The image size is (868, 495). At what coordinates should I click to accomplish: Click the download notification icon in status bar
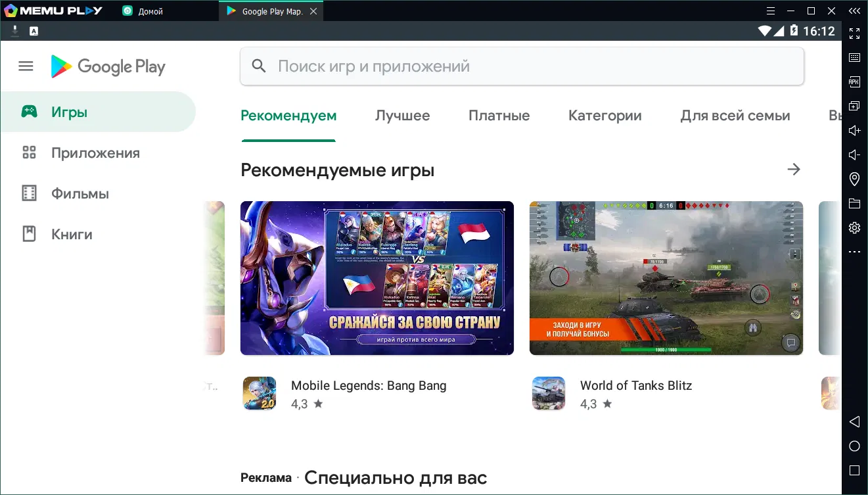tap(14, 30)
